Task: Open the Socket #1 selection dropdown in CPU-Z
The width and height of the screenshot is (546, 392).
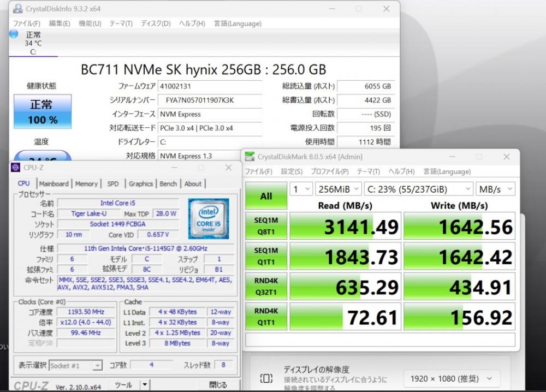Action: (75, 365)
